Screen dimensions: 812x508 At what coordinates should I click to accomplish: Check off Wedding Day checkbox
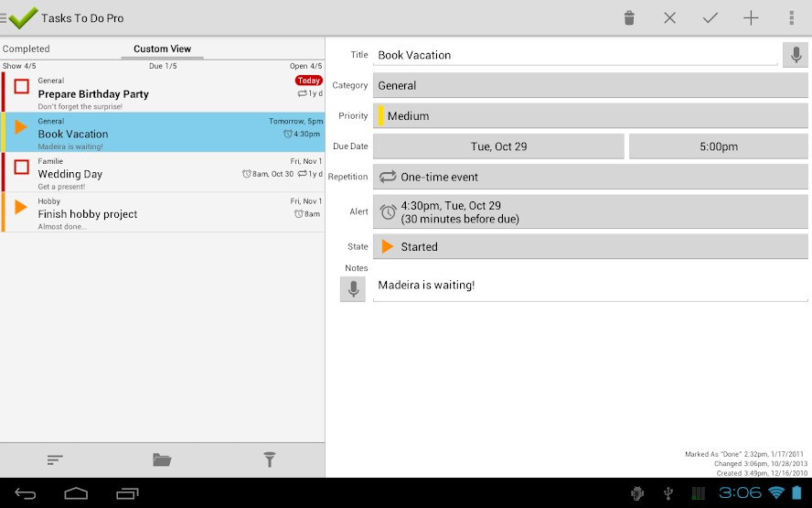tap(21, 167)
